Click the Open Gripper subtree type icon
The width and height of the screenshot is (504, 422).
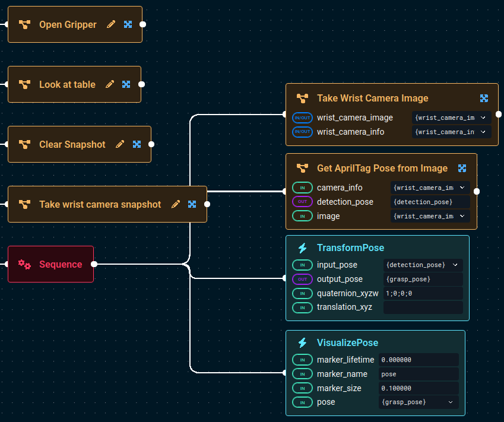coord(25,24)
